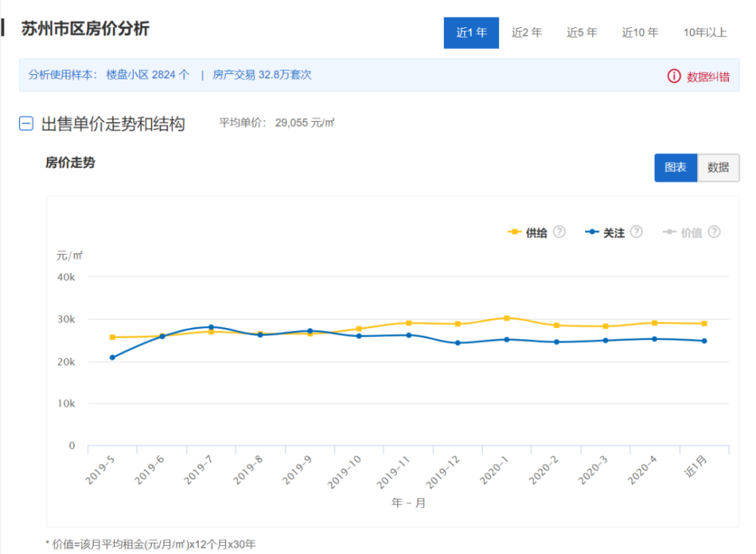Screen dimensions: 756x554
Task: Switch to the 近5年 tab
Action: [582, 32]
